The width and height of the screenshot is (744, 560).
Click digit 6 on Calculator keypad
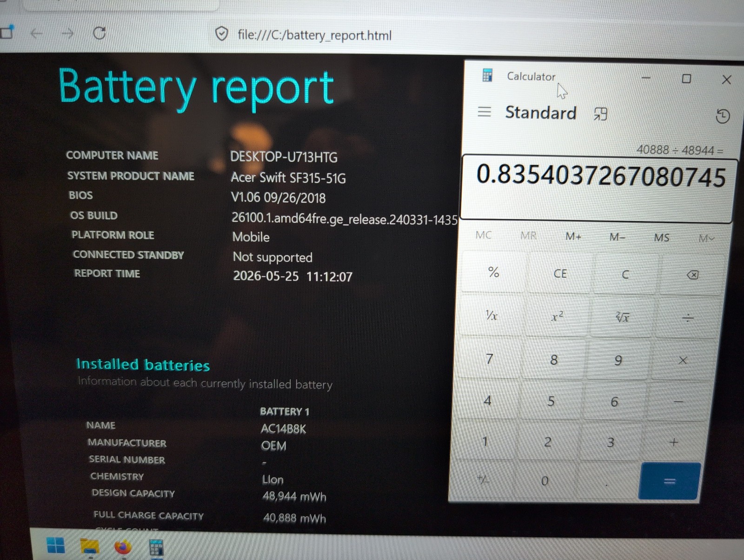pyautogui.click(x=614, y=401)
